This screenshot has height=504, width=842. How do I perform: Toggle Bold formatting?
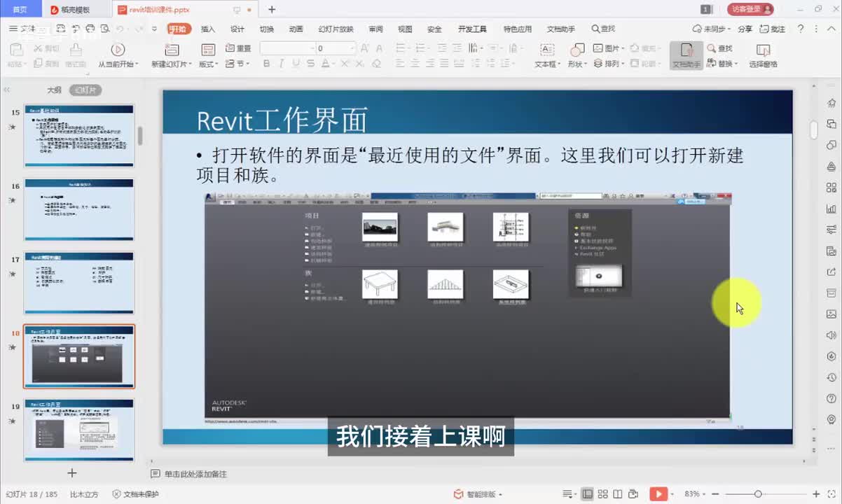coord(267,63)
